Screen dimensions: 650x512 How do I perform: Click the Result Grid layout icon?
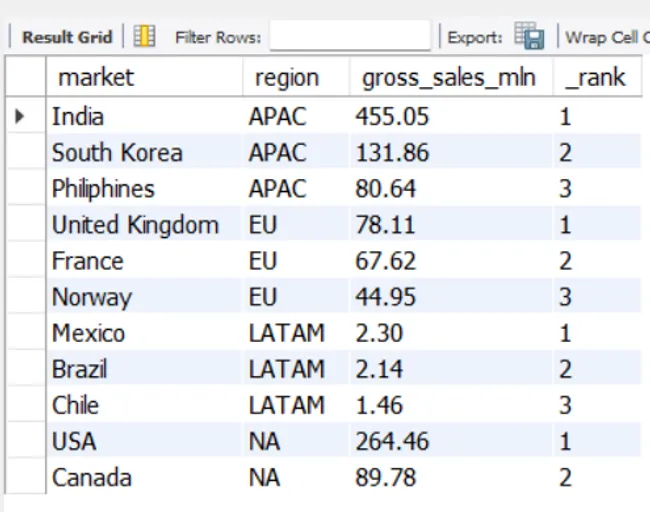(x=145, y=37)
